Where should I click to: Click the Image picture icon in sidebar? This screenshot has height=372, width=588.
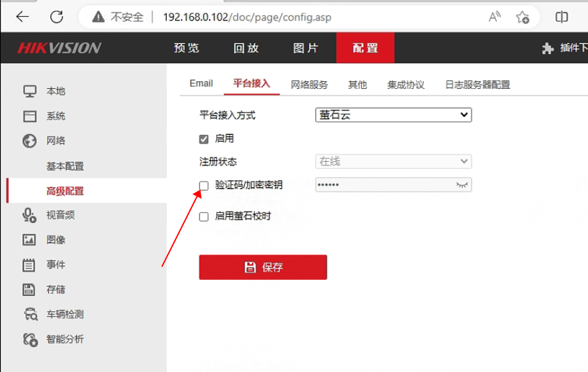tap(29, 240)
